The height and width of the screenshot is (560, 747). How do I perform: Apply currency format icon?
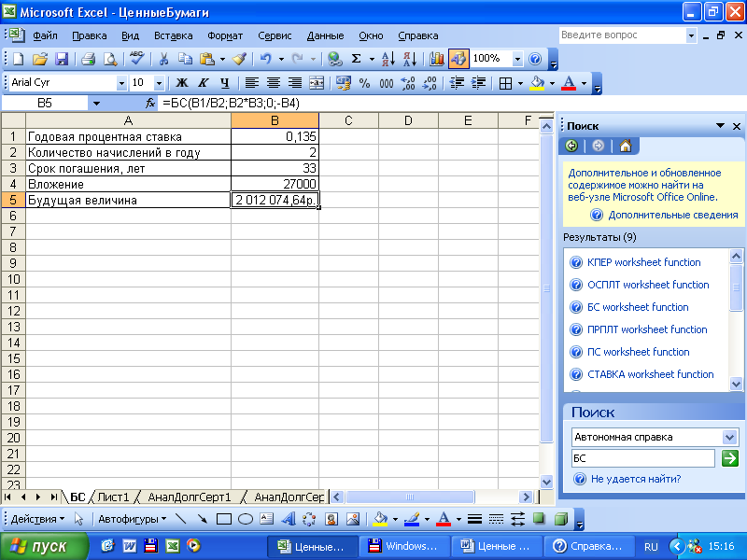(x=343, y=83)
